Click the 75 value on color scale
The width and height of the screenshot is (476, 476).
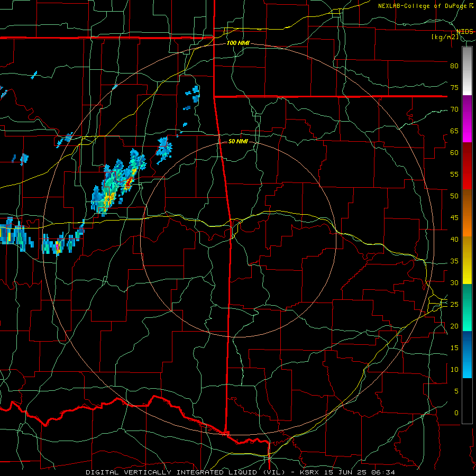point(454,88)
